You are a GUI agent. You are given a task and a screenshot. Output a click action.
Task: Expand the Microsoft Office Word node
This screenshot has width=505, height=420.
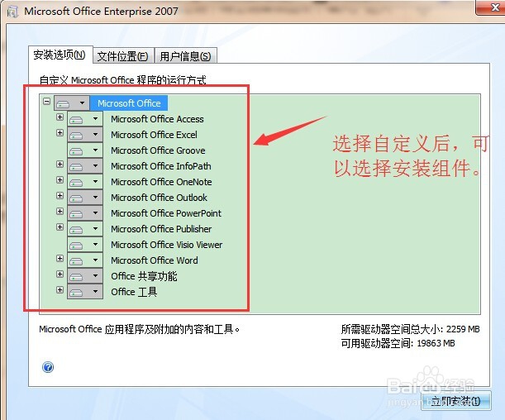(x=60, y=258)
